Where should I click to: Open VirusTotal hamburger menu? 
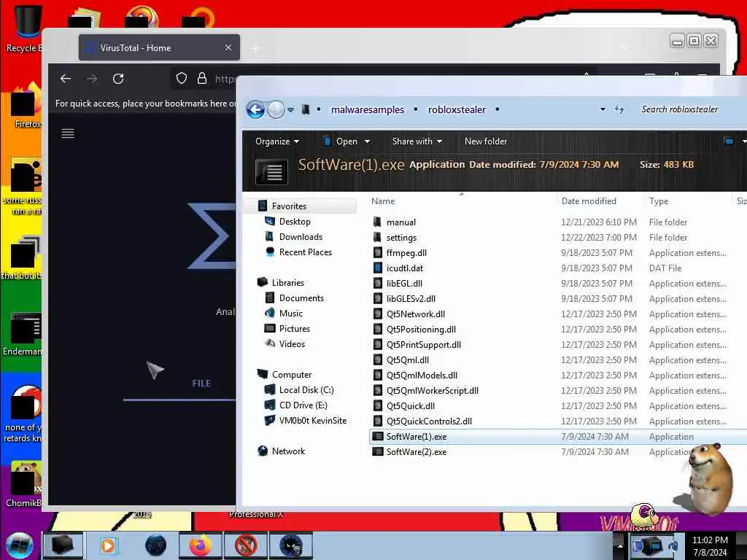click(68, 133)
